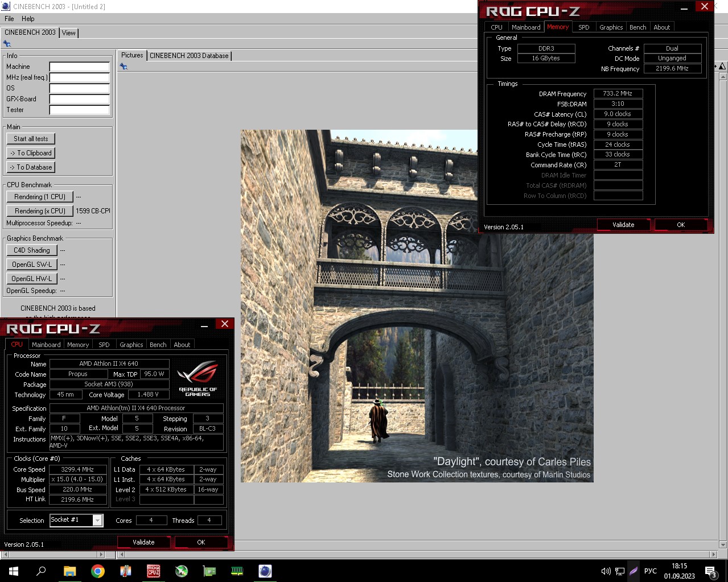Click OK in the upper-right CPU-Z memory window
728x582 pixels.
point(681,225)
